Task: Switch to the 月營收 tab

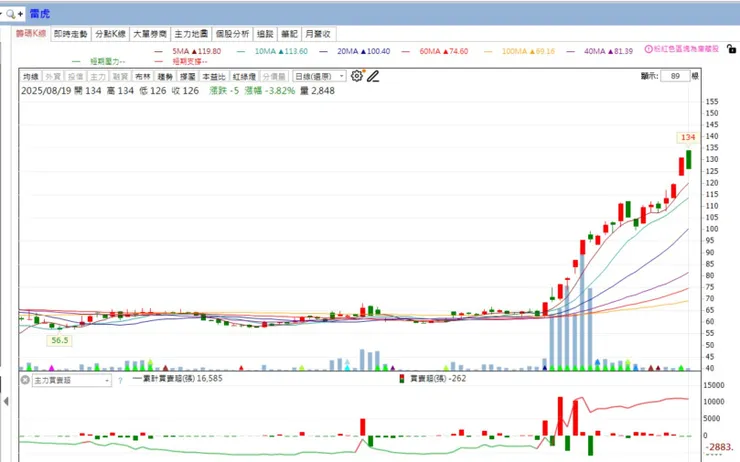Action: (x=318, y=34)
